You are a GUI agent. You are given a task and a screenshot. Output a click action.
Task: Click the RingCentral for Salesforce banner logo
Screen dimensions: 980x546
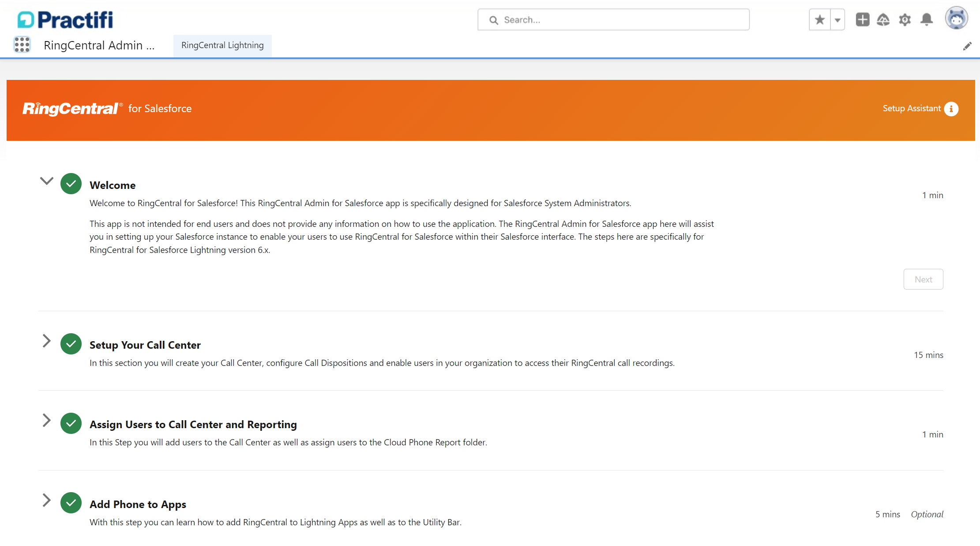[x=107, y=109]
